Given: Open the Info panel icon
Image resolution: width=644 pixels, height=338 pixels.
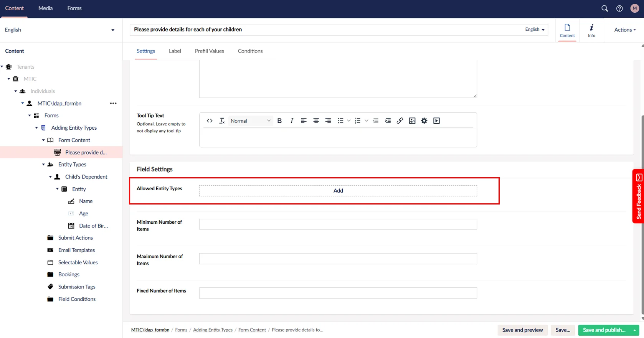Looking at the screenshot, I should click(591, 30).
